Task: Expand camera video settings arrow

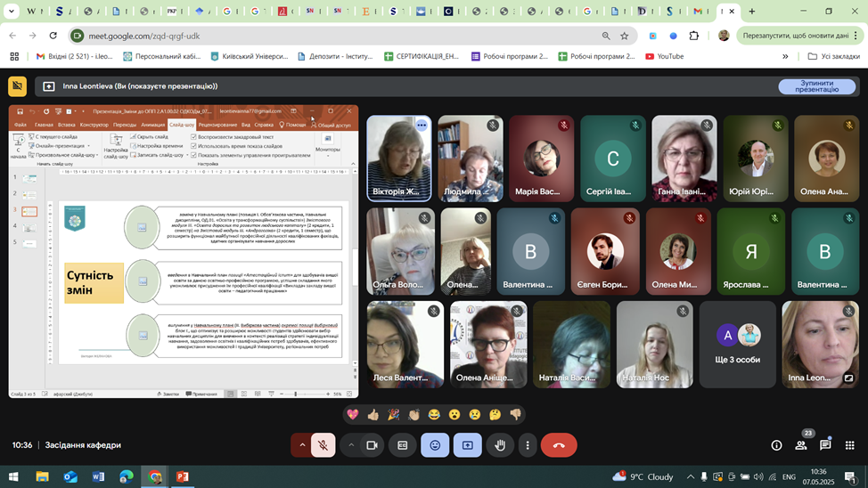Action: pyautogui.click(x=351, y=445)
